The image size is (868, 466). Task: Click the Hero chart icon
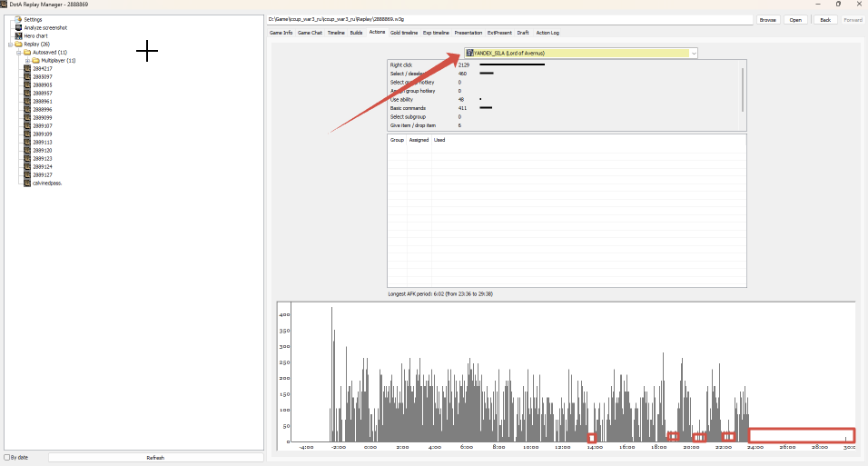click(18, 36)
